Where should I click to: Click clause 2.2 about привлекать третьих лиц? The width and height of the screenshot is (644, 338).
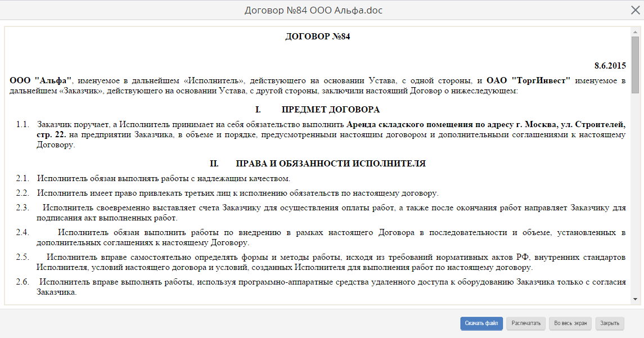[237, 193]
